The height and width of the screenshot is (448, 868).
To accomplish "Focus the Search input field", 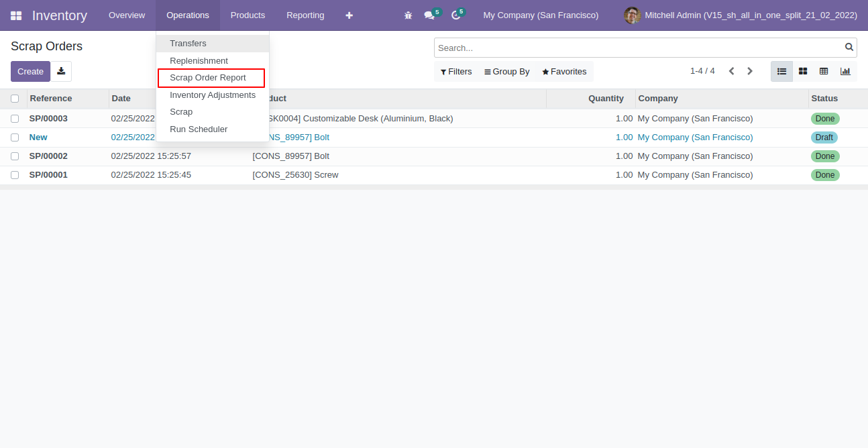I will (x=639, y=48).
